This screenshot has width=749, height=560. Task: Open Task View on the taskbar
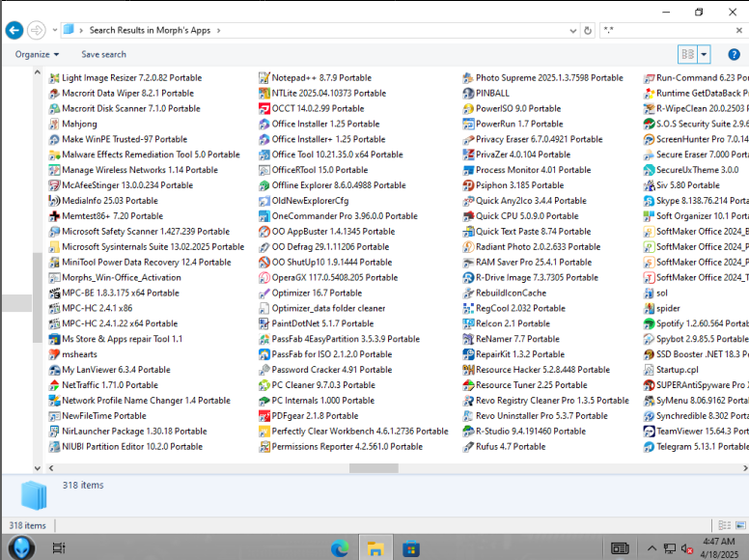58,548
